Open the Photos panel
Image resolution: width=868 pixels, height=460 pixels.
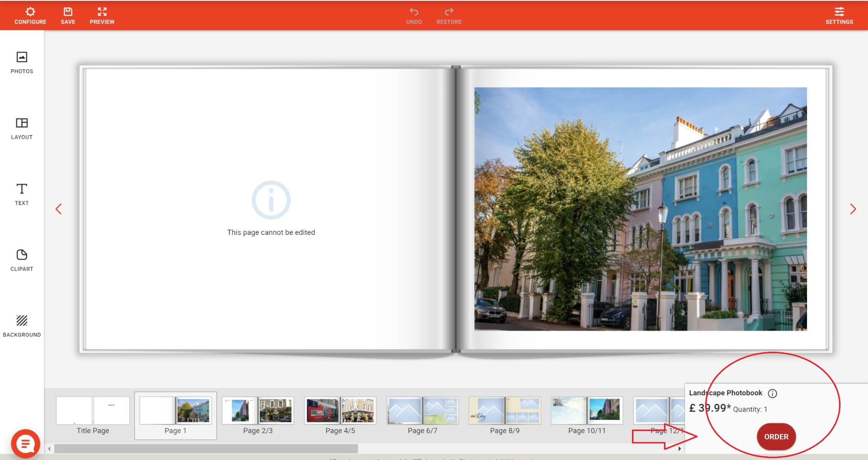(22, 62)
